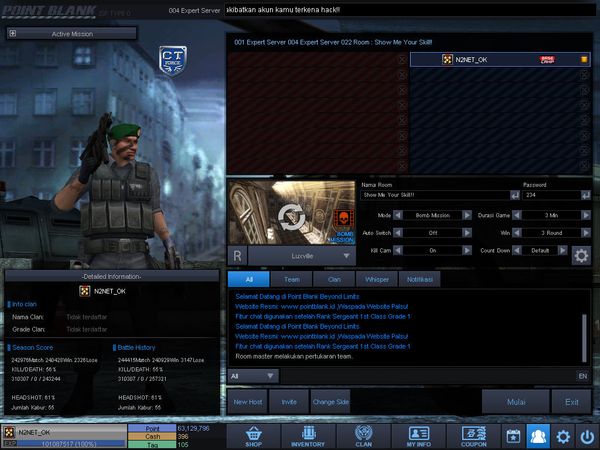Open the calendar event icon
The height and width of the screenshot is (450, 600).
pos(513,436)
